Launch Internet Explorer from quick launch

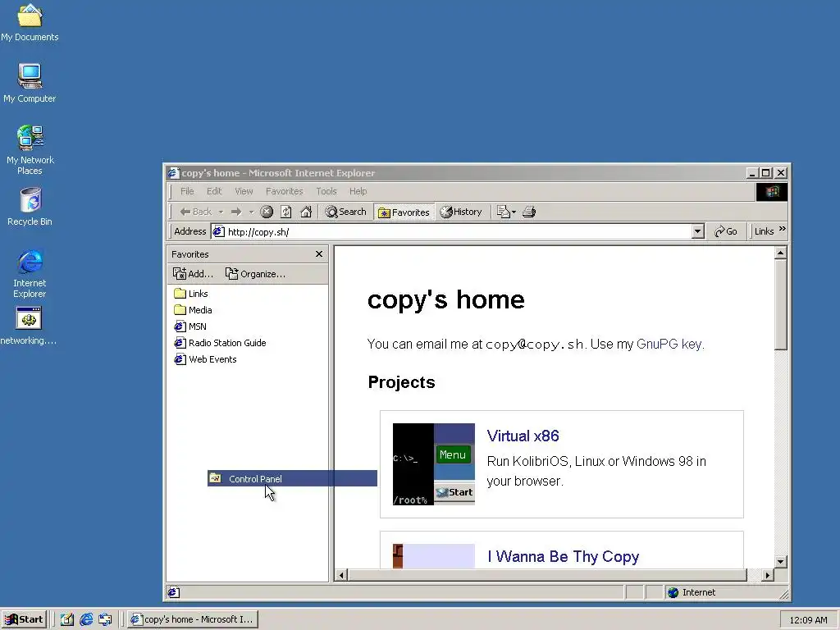pyautogui.click(x=86, y=619)
